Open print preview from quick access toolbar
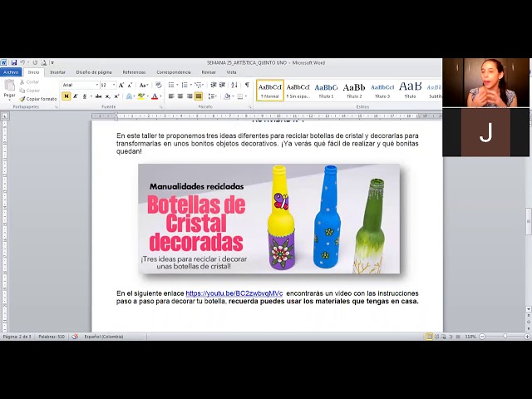Viewport: 532px width, 399px height. click(44, 62)
